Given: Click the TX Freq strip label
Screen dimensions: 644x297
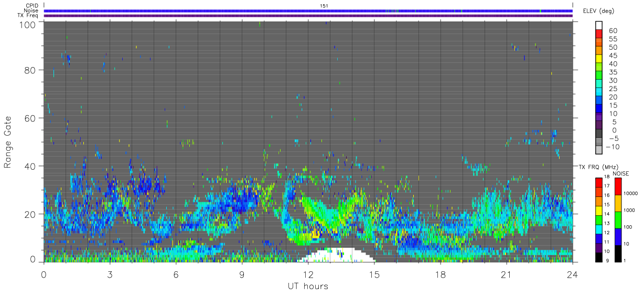Looking at the screenshot, I should point(28,15).
